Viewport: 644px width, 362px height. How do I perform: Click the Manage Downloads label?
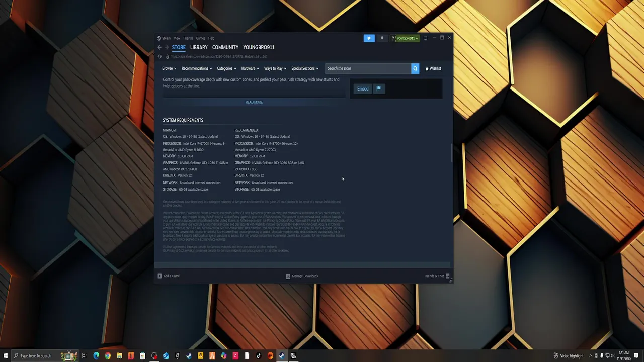click(305, 276)
